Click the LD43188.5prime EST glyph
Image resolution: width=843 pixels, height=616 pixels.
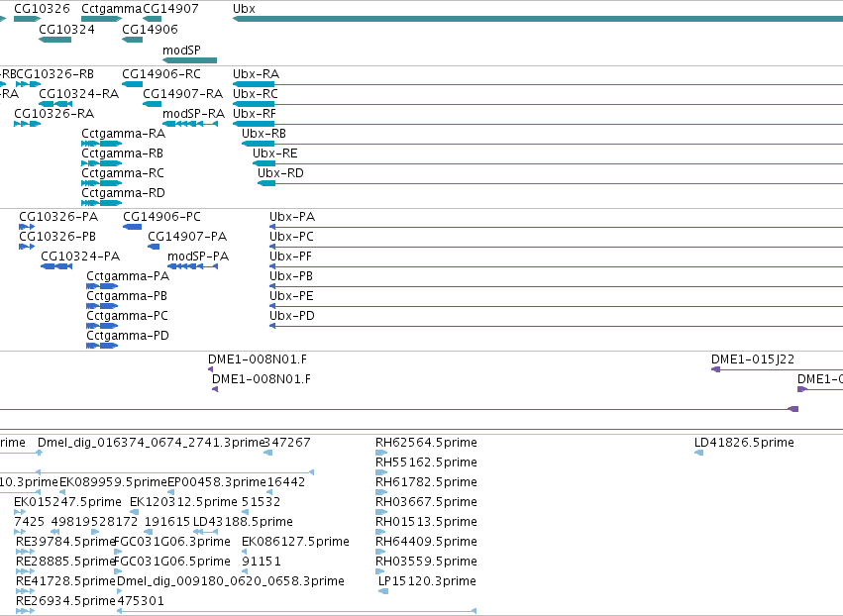(205, 532)
